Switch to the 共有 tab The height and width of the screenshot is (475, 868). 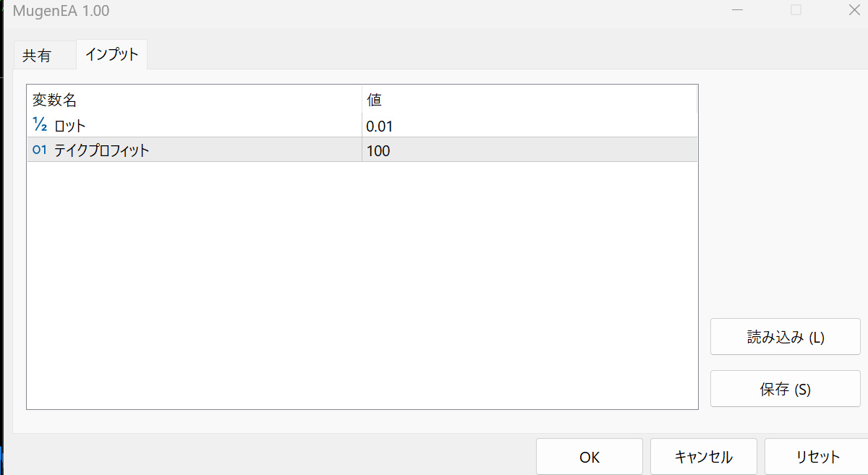click(x=37, y=56)
